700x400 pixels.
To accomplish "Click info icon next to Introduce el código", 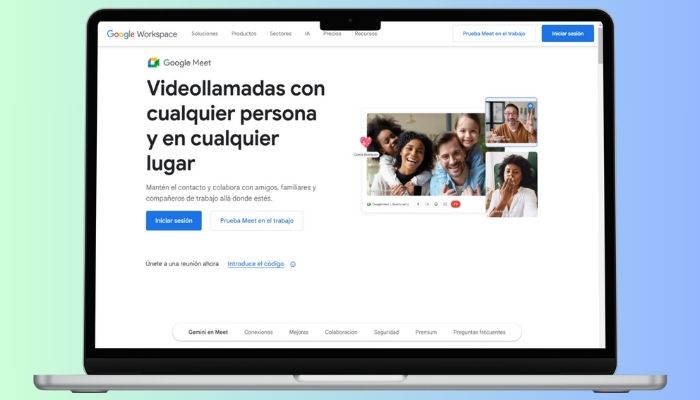I will (x=293, y=264).
